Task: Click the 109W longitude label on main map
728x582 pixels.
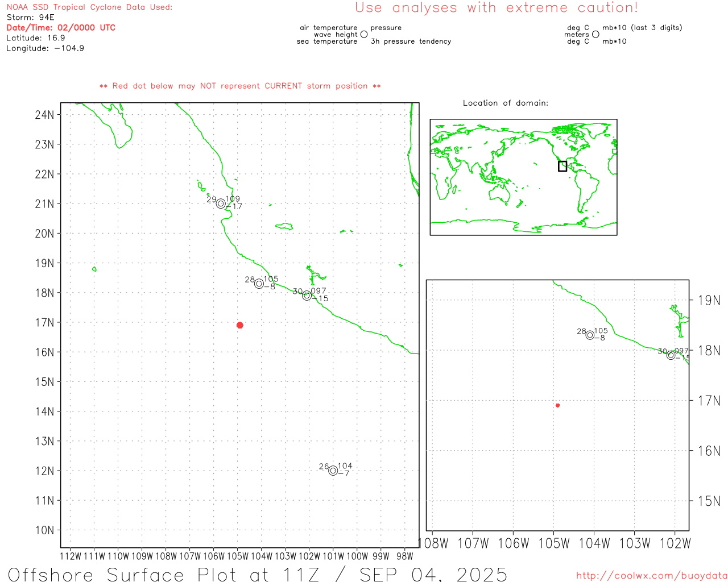Action: 142,556
